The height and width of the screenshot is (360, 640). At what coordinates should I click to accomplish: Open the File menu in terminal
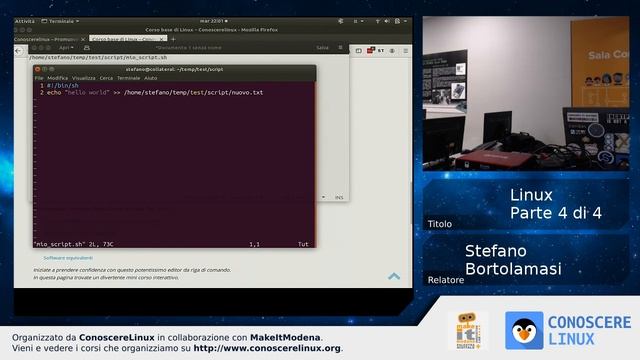coord(39,78)
